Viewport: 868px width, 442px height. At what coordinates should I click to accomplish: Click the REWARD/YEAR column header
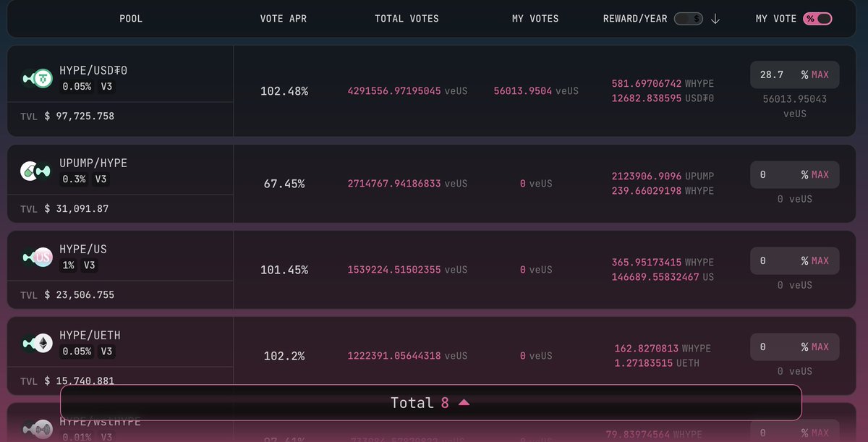[x=635, y=19]
